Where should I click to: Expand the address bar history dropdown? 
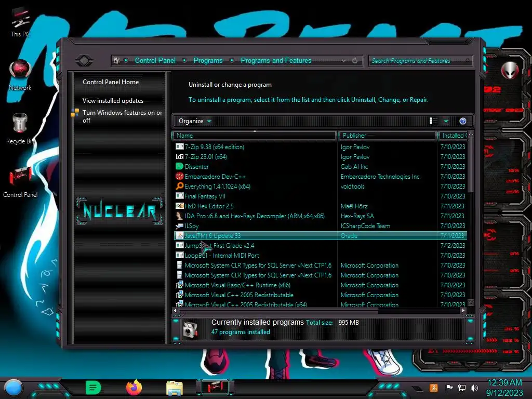pos(344,61)
